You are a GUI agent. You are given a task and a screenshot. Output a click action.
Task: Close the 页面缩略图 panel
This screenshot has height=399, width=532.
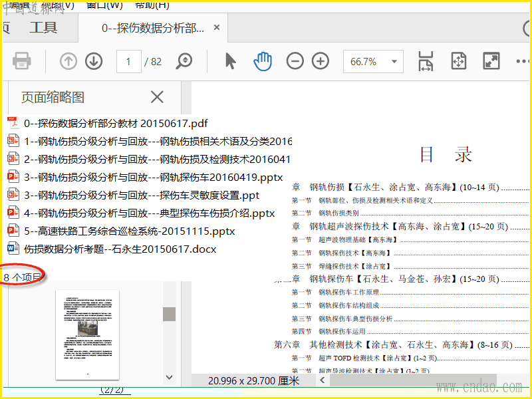click(157, 97)
